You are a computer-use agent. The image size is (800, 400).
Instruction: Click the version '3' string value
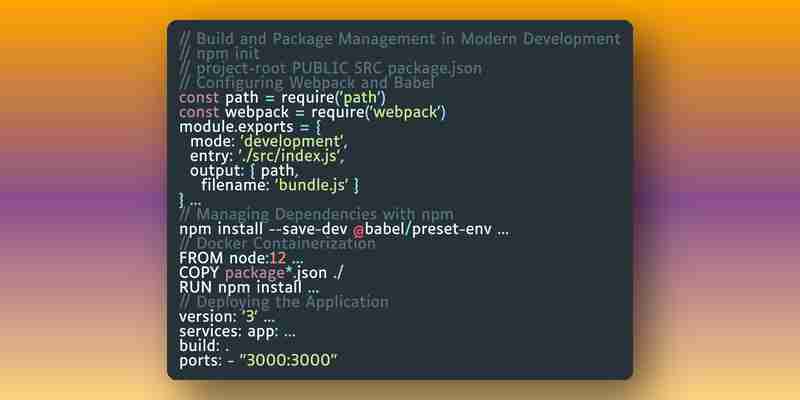(250, 317)
